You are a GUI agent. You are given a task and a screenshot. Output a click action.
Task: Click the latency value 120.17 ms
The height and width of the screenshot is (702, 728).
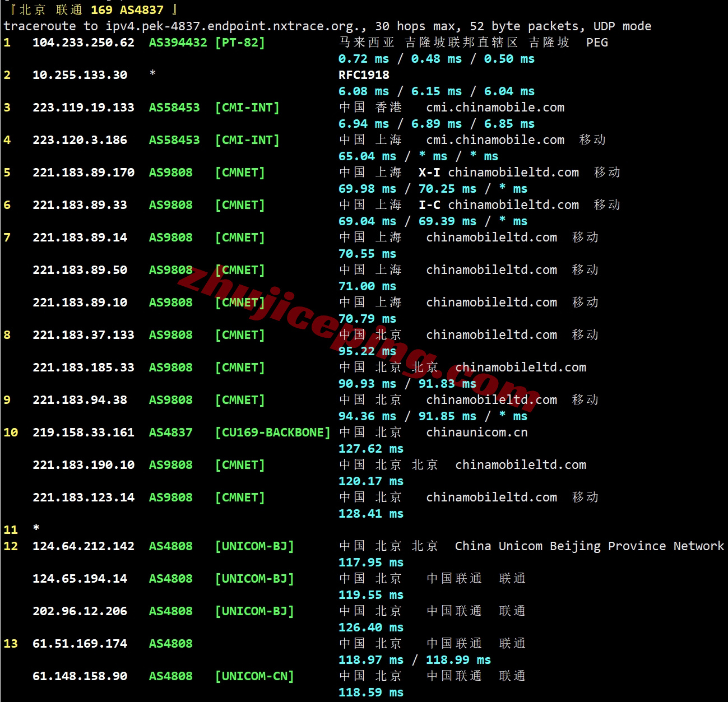pyautogui.click(x=371, y=481)
